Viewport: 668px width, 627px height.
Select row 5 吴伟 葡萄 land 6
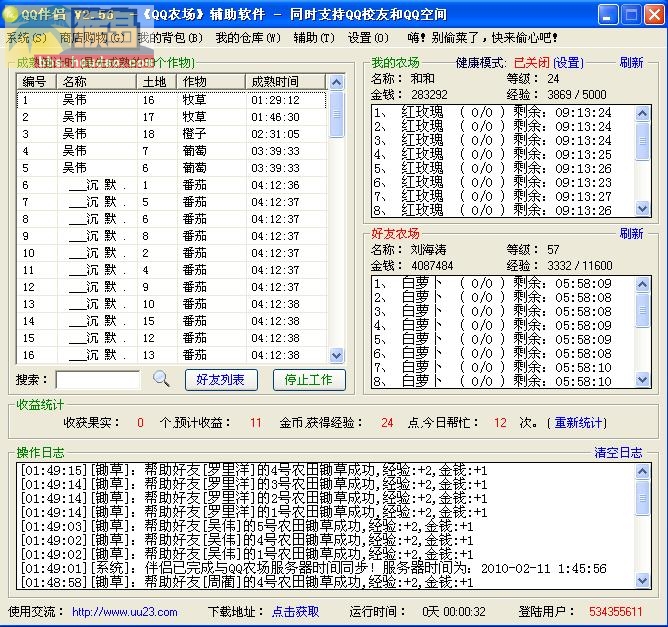tap(172, 168)
